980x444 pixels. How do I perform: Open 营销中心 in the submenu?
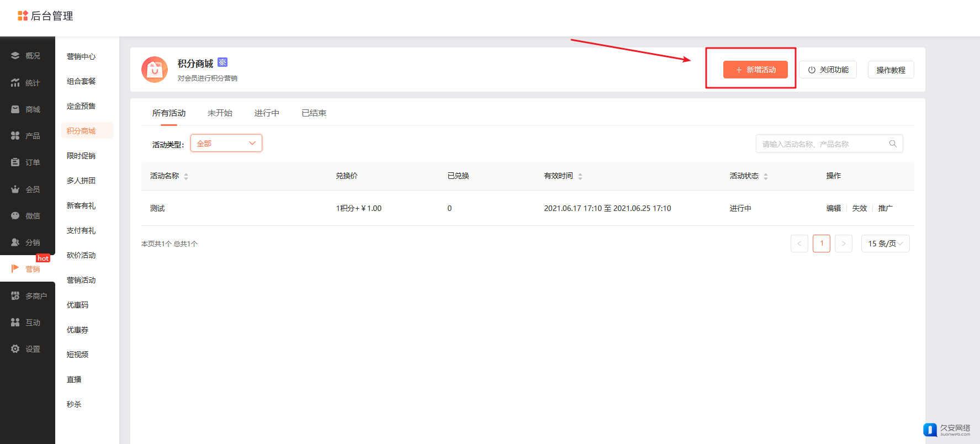pyautogui.click(x=81, y=56)
